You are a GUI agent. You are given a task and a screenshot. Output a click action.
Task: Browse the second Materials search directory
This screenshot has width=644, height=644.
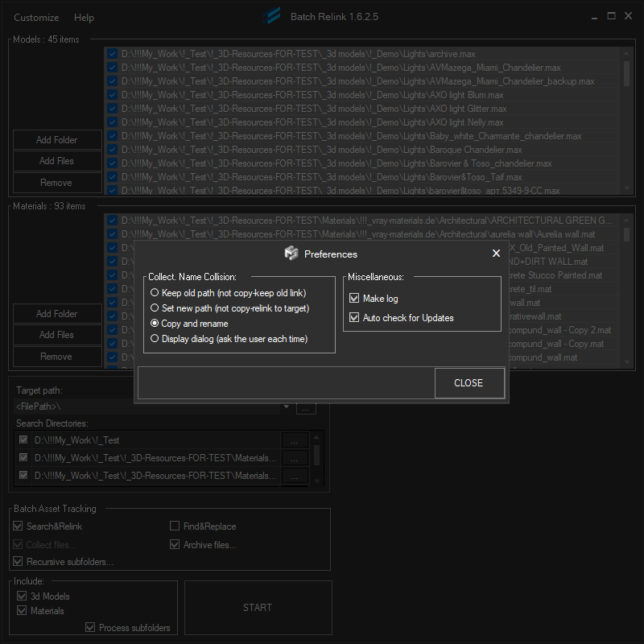(x=295, y=457)
